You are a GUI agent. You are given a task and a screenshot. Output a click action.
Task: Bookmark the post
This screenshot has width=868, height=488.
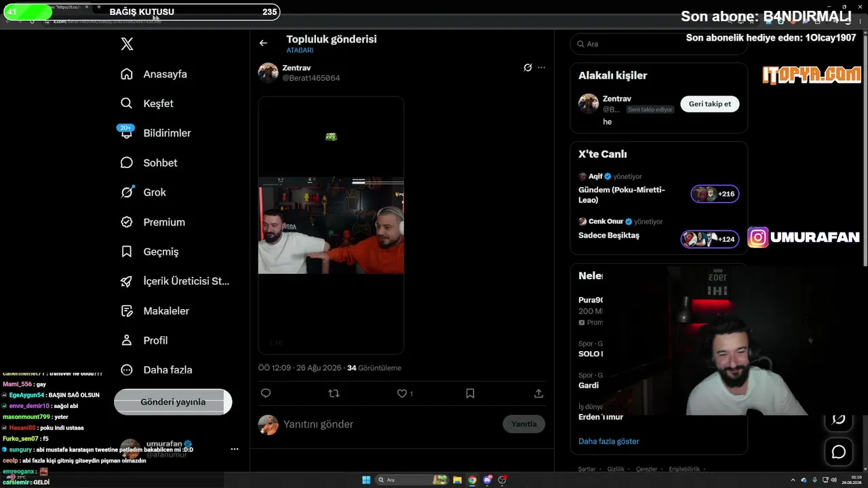[x=470, y=393]
